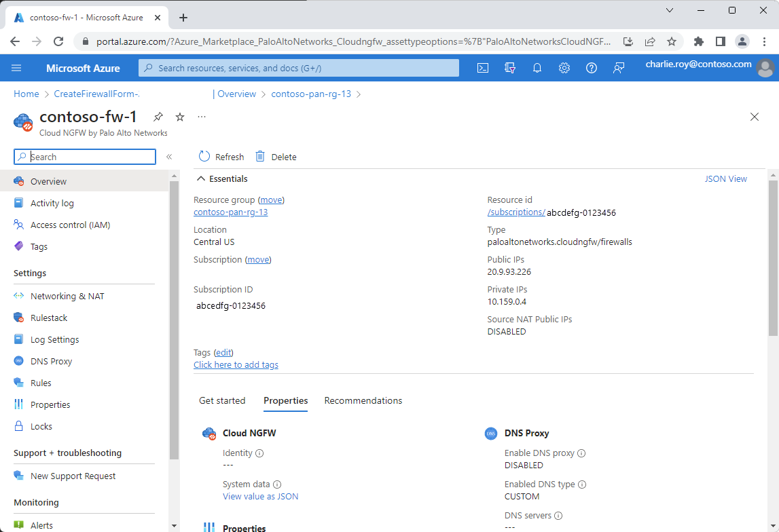Collapse the left sidebar menu
Image resolution: width=779 pixels, height=532 pixels.
169,157
